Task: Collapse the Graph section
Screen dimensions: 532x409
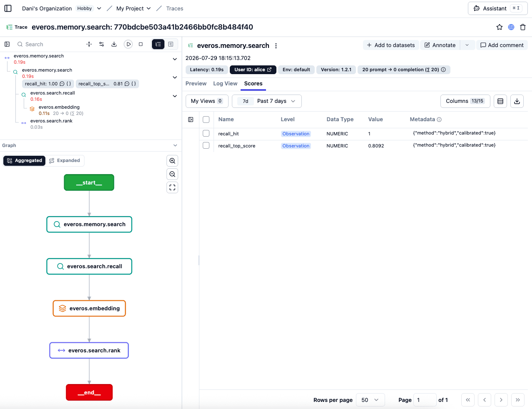Action: coord(175,145)
